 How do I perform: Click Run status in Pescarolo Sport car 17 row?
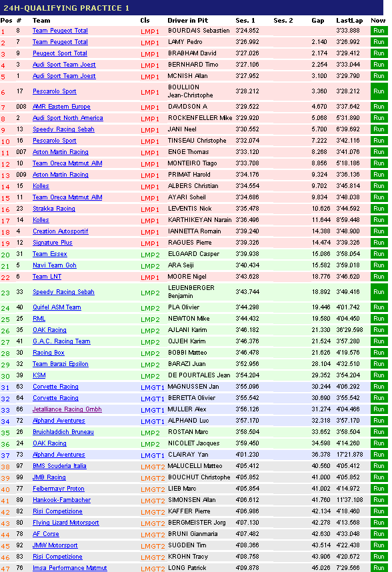379,91
